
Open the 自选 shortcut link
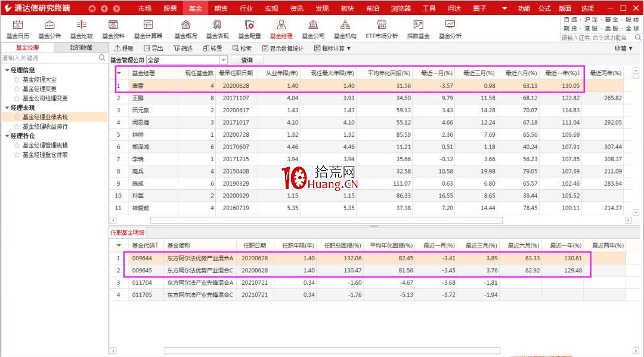571,20
